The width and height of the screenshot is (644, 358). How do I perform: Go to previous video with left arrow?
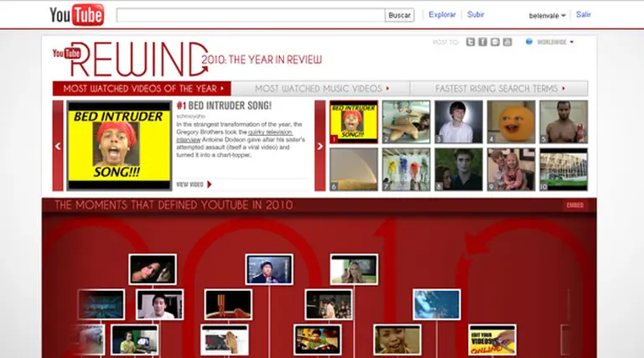(x=58, y=146)
